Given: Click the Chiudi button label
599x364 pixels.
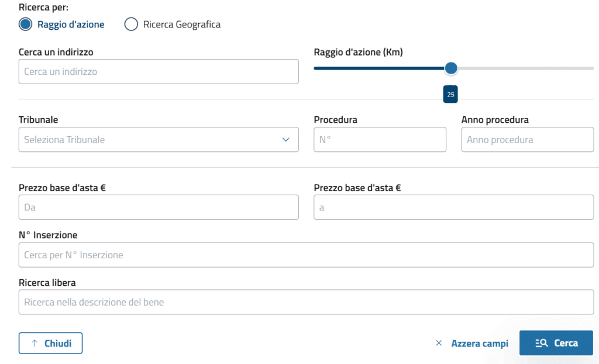Looking at the screenshot, I should [x=58, y=344].
